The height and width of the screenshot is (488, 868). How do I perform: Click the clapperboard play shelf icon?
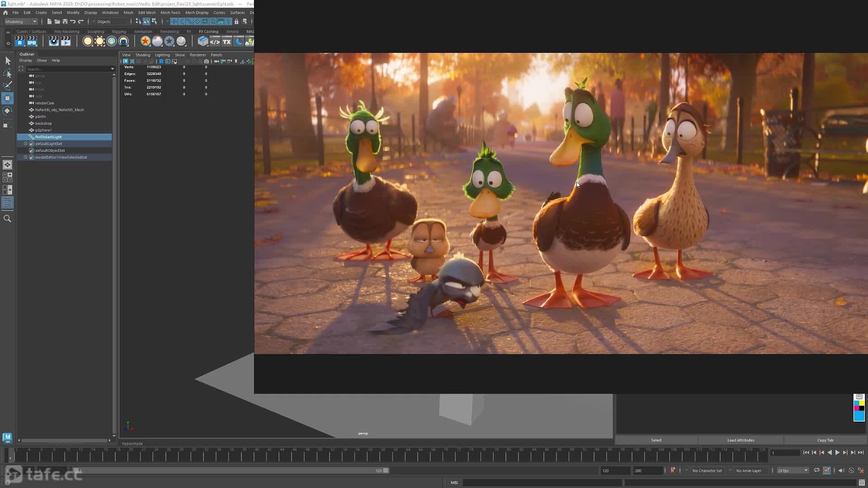click(66, 41)
